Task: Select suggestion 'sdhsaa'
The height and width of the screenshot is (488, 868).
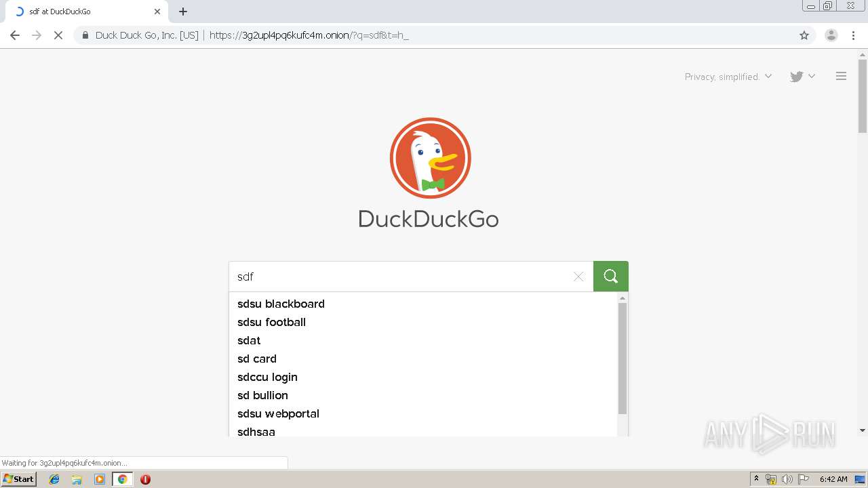Action: click(423, 430)
